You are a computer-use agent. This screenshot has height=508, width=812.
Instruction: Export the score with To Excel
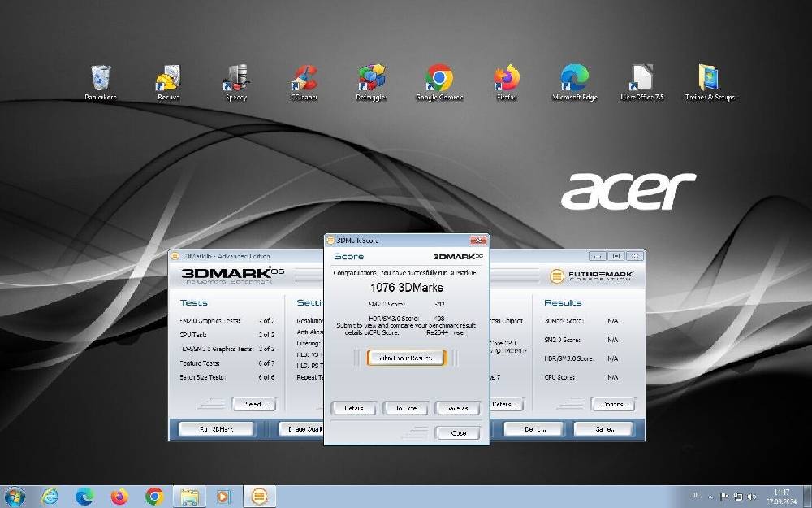click(406, 409)
